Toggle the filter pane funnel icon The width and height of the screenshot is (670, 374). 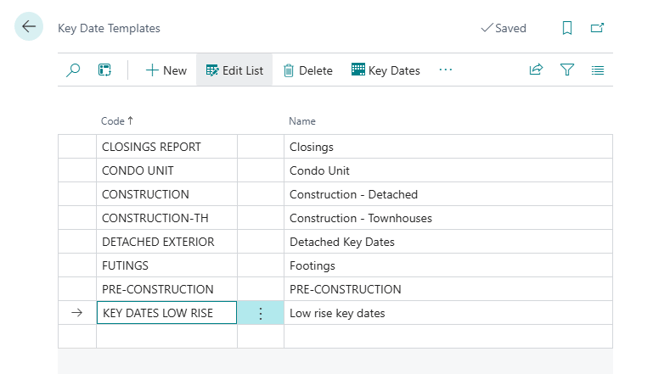coord(567,70)
